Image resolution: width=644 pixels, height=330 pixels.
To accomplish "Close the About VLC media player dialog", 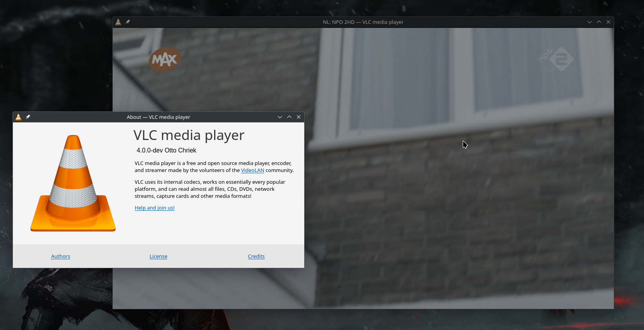I will coord(299,117).
